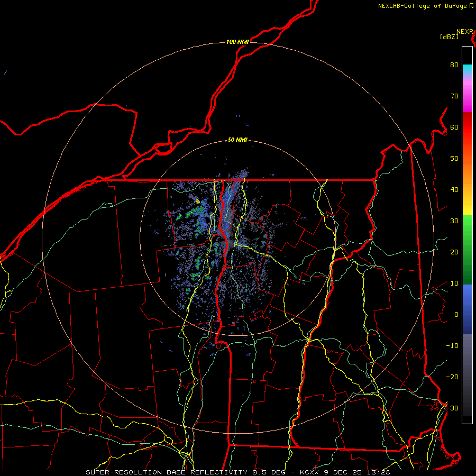Click the 30 value on the dBZ scale

(454, 221)
